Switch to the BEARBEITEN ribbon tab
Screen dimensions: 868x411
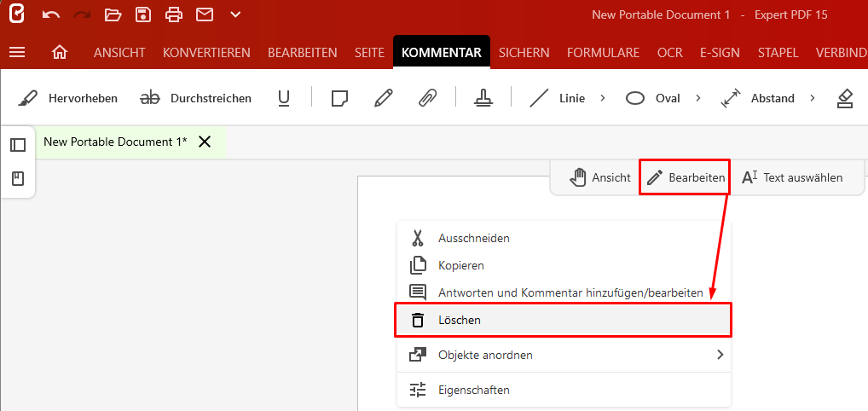(x=302, y=53)
